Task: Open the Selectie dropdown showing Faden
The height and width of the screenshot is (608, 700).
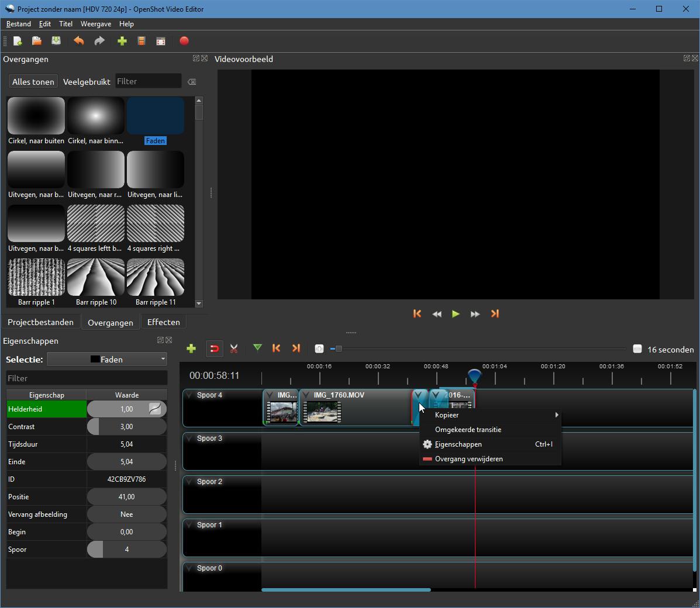Action: point(107,359)
